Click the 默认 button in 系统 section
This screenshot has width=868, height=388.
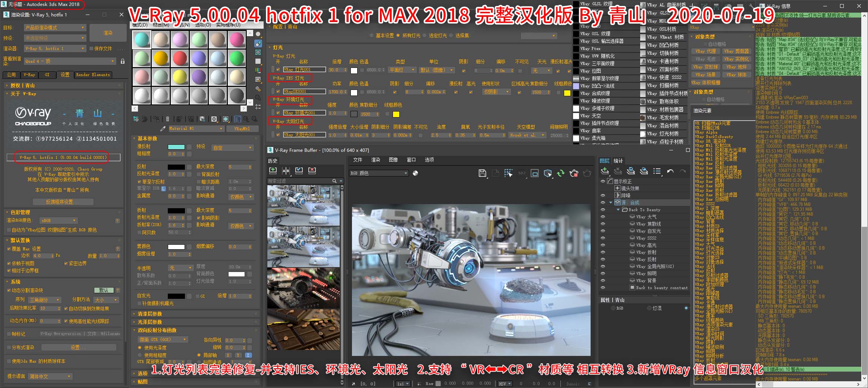(x=104, y=290)
